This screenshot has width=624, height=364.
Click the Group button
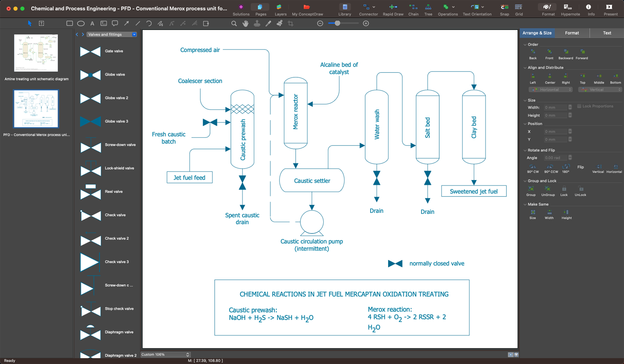531,191
